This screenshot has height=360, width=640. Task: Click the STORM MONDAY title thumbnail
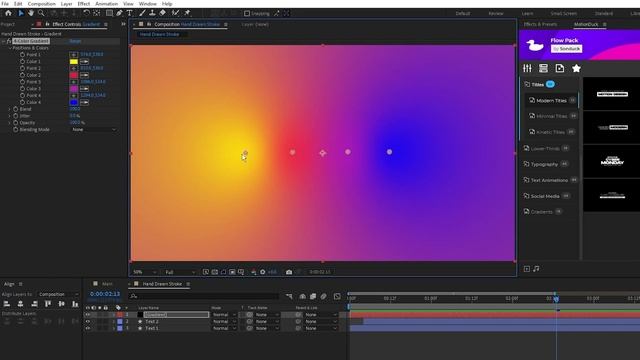pyautogui.click(x=612, y=162)
